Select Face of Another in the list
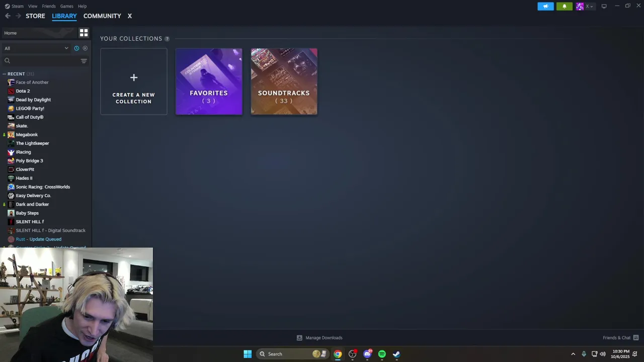Image resolution: width=644 pixels, height=362 pixels. (32, 82)
